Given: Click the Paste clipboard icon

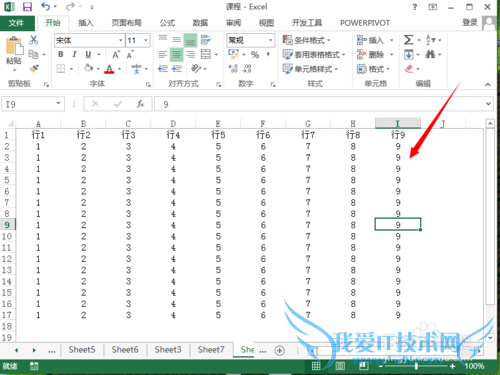Looking at the screenshot, I should pos(14,46).
